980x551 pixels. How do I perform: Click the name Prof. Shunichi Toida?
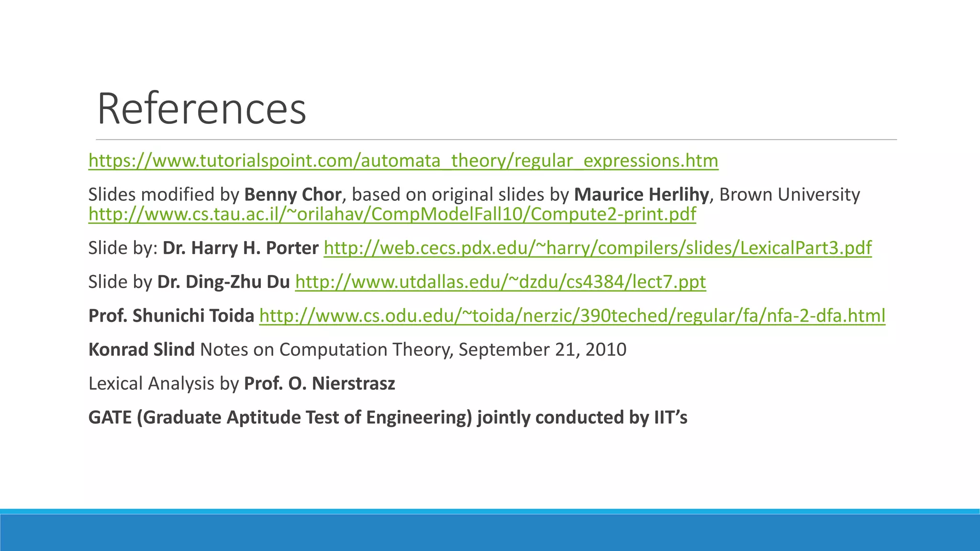(171, 316)
